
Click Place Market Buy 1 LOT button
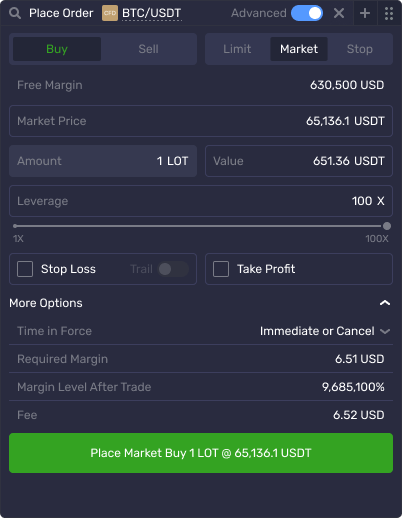coord(201,453)
